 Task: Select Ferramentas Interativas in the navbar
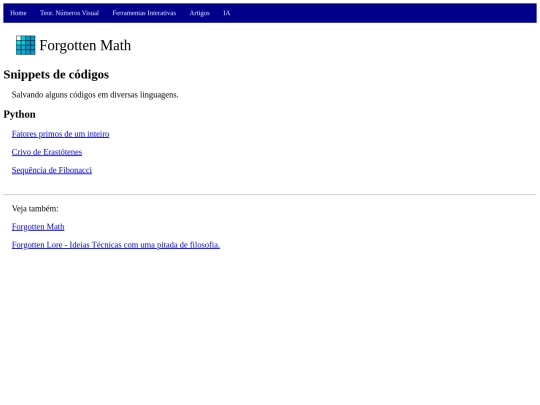(144, 13)
